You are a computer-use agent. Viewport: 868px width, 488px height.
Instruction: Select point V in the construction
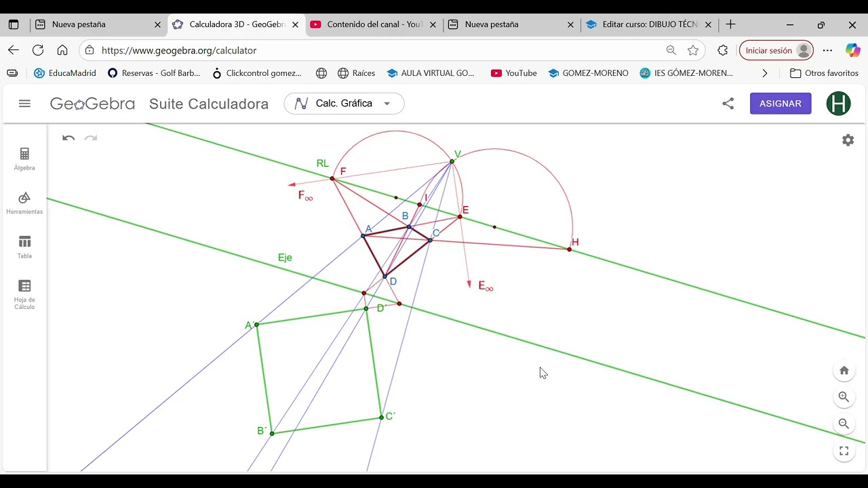click(x=452, y=161)
